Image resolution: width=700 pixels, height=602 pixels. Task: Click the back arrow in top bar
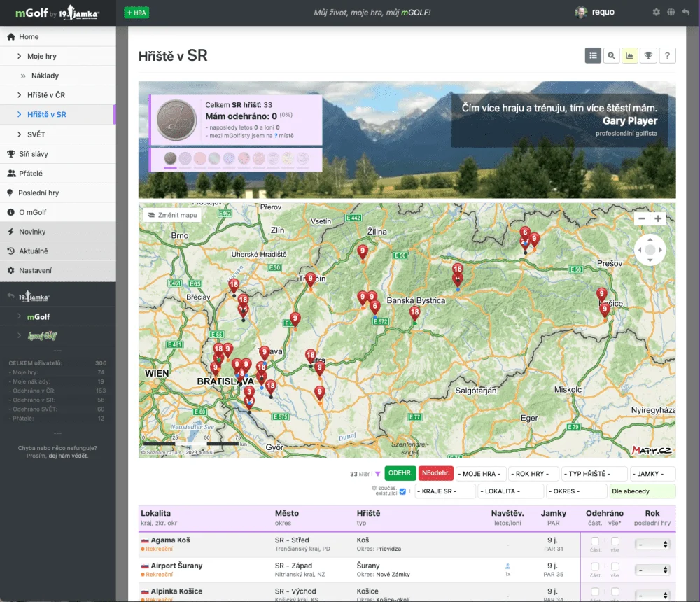686,12
